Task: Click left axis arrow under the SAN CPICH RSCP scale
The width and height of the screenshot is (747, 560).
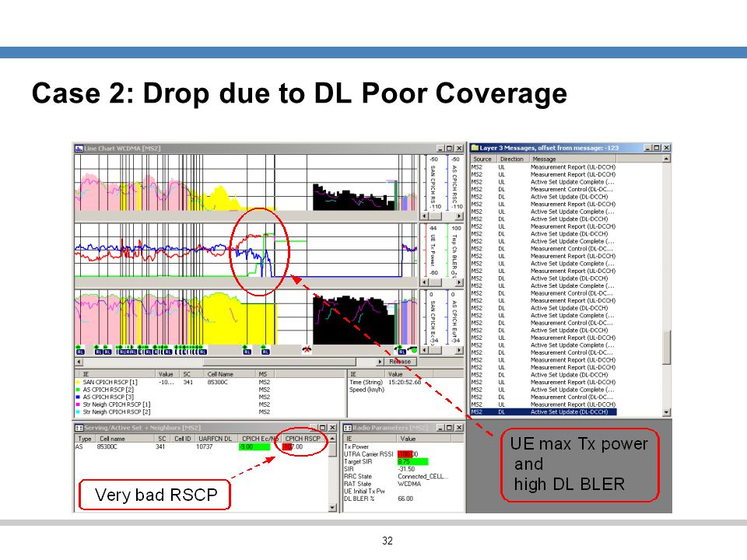Action: pos(425,216)
